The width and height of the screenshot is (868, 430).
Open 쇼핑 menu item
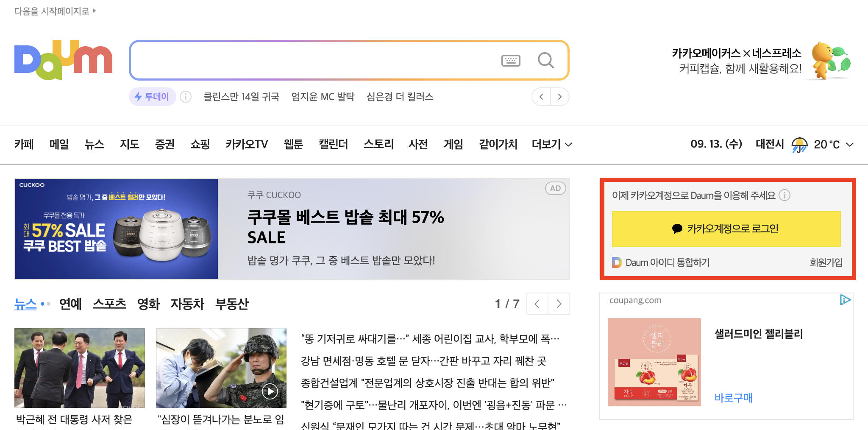(x=200, y=145)
